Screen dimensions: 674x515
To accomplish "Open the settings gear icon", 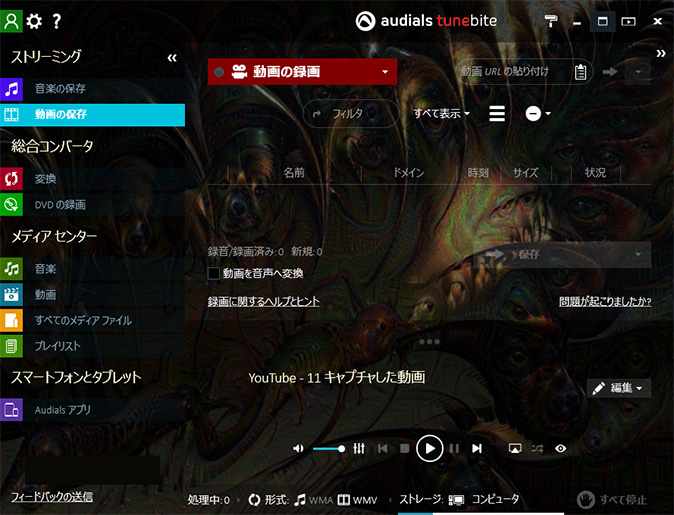I will [34, 21].
